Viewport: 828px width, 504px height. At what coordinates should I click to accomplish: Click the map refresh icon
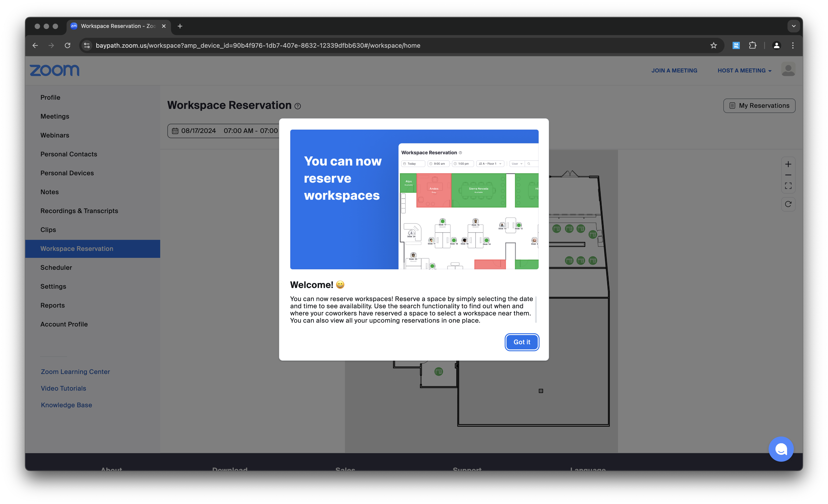788,204
